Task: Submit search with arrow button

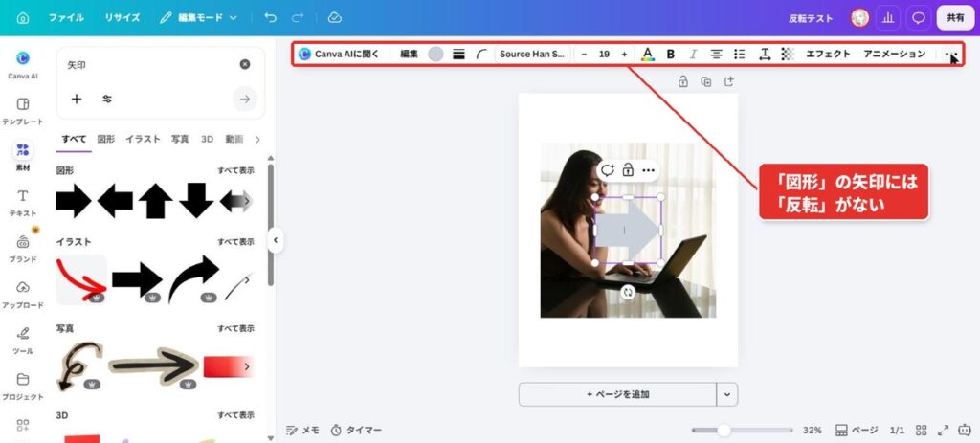Action: [x=244, y=99]
